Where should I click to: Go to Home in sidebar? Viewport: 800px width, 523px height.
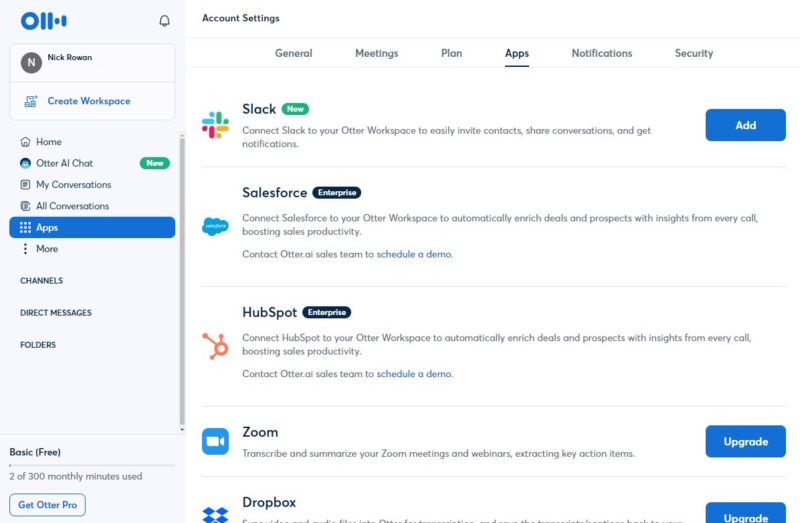[x=48, y=142]
